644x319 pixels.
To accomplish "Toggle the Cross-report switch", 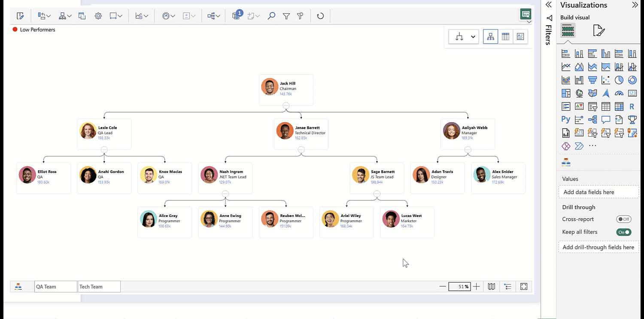I will (623, 219).
